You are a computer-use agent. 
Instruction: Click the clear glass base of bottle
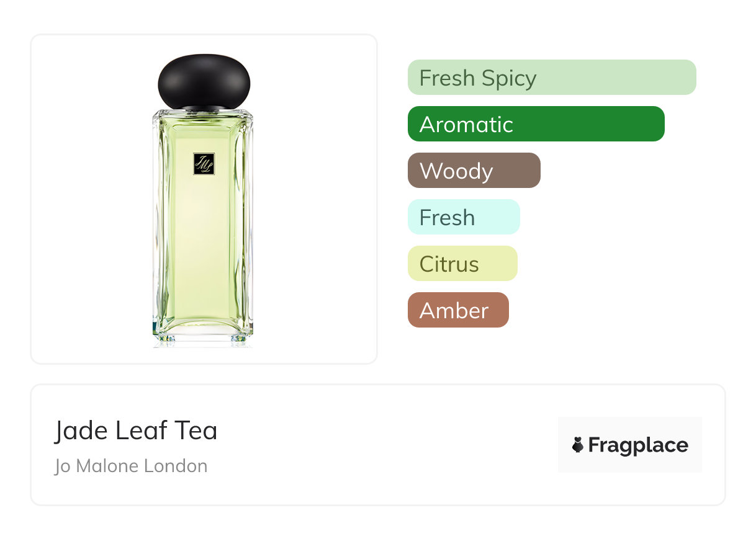pyautogui.click(x=203, y=337)
